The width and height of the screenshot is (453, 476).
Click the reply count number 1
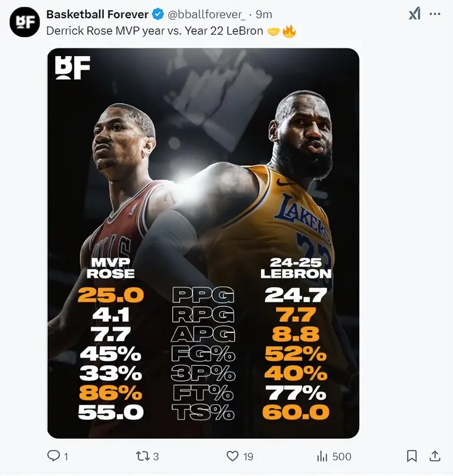point(66,456)
